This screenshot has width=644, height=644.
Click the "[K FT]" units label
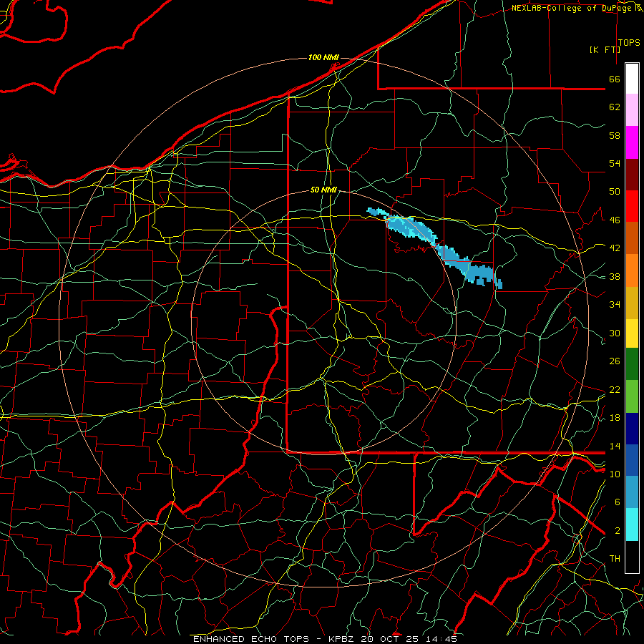click(x=605, y=49)
